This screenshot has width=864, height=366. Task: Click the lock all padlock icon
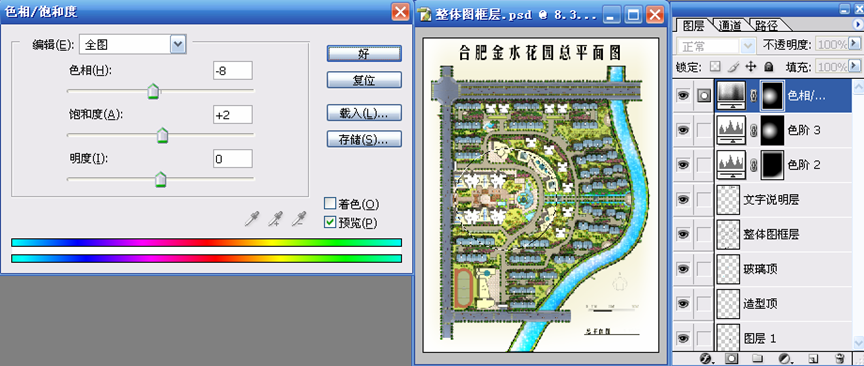coord(769,67)
